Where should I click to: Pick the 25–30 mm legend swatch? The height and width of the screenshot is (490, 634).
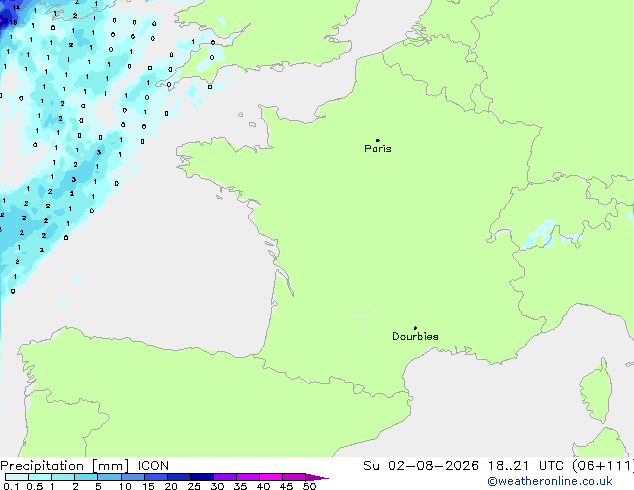click(202, 477)
